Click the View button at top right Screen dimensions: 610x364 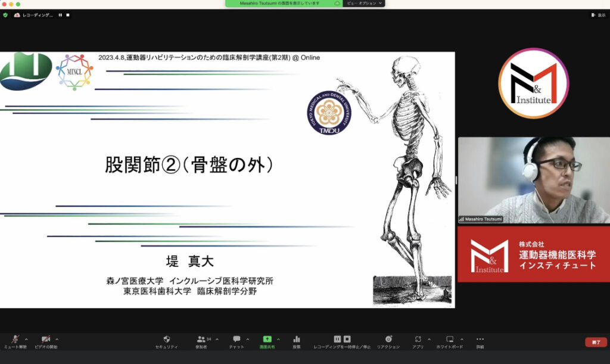point(598,15)
